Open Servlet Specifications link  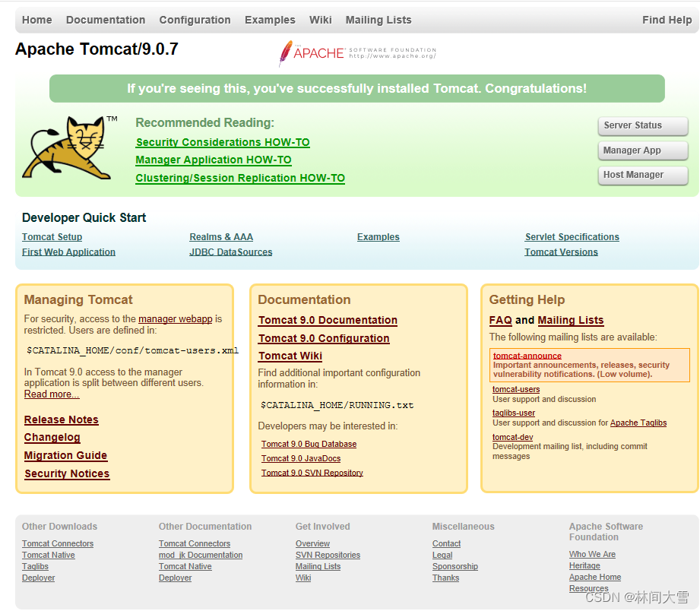click(x=572, y=237)
